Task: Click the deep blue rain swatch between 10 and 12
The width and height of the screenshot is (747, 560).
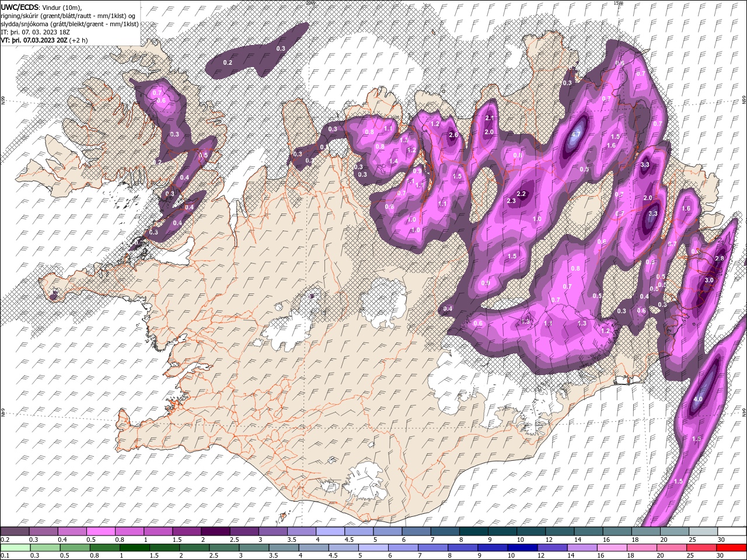Action: [523, 548]
